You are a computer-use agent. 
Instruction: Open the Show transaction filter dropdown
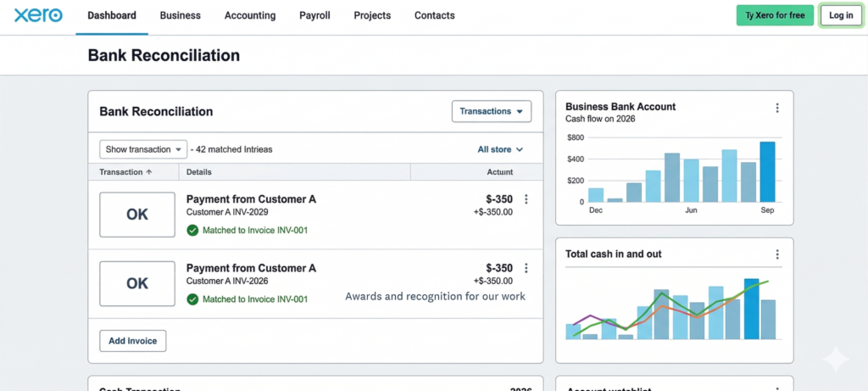(x=142, y=149)
